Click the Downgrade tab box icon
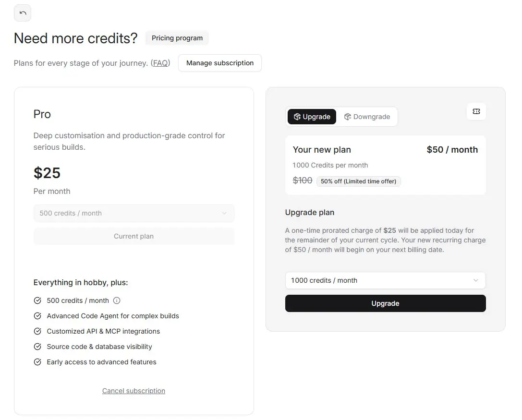The image size is (522, 420). (x=348, y=117)
